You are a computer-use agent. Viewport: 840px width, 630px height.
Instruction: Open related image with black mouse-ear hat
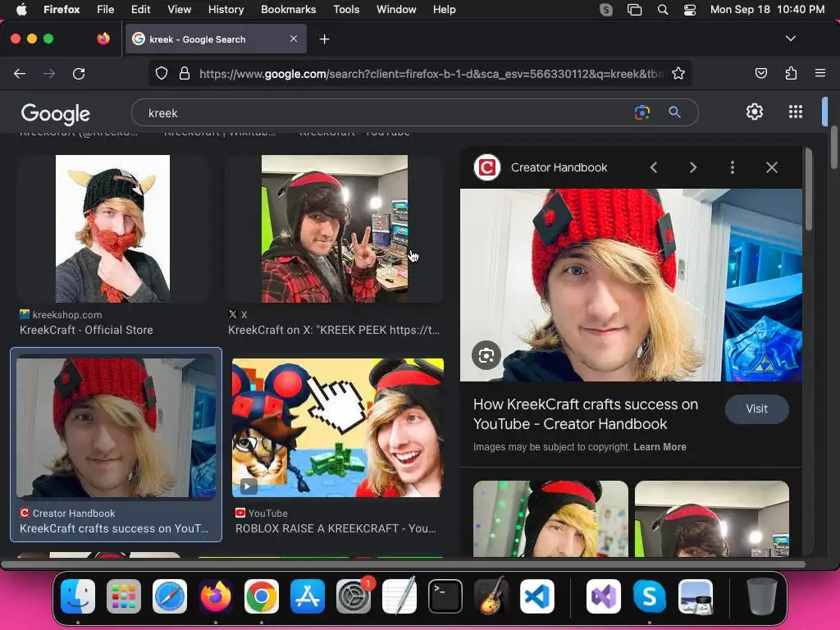(550, 518)
